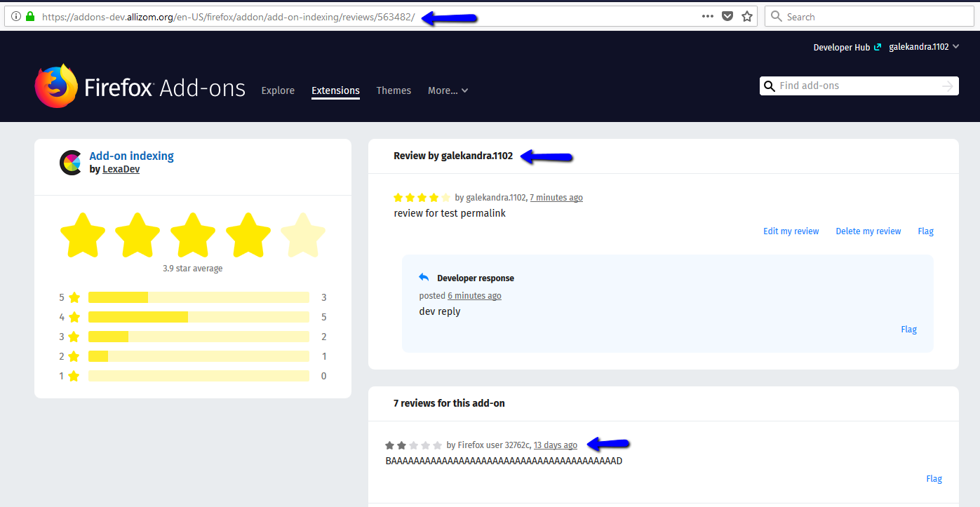Click the browser URL address bar
Viewport: 980px width, 507px height.
tap(381, 17)
